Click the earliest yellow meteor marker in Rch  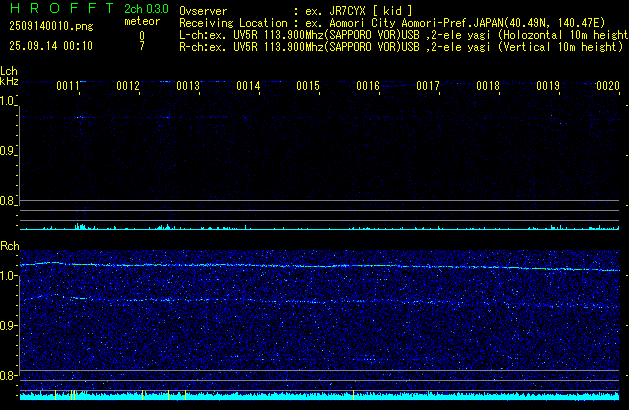coord(55,395)
